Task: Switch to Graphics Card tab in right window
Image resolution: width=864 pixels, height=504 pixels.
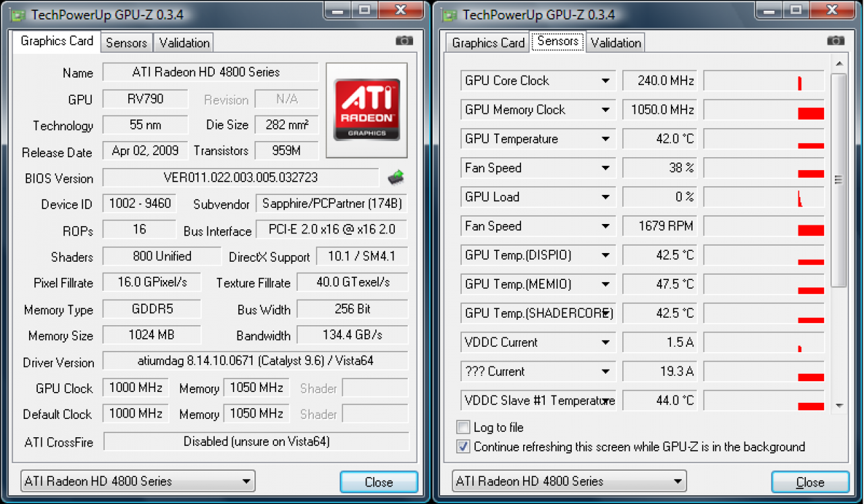Action: point(487,43)
